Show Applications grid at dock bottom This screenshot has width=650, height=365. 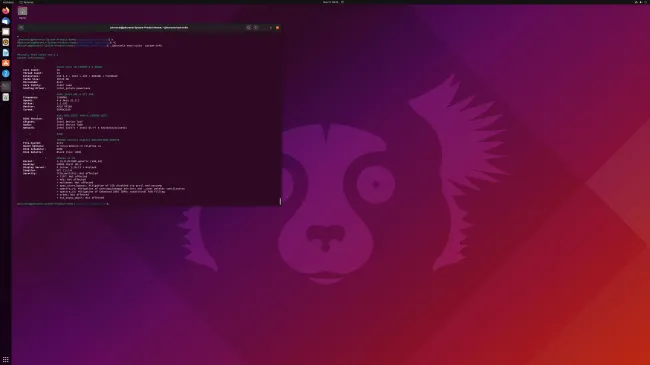pos(6,360)
